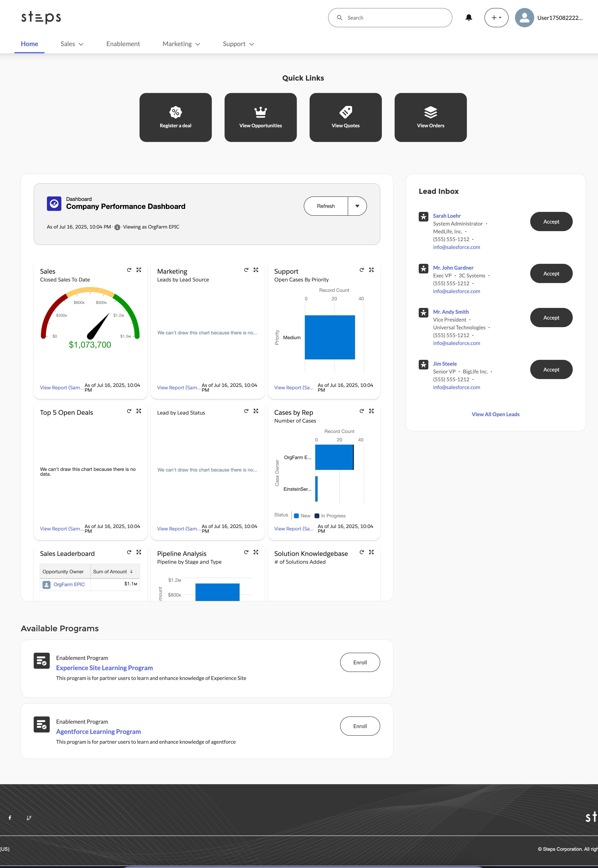Expand the Refresh button dropdown arrow
Viewport: 598px width, 868px height.
[x=357, y=206]
